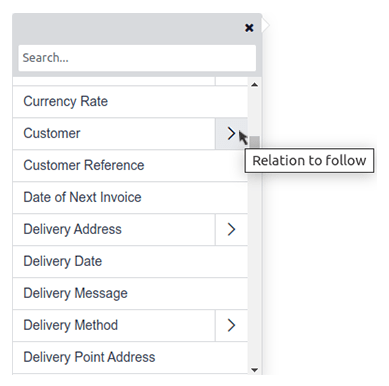Image resolution: width=389 pixels, height=386 pixels.
Task: Select the Currency Rate field
Action: coord(130,101)
